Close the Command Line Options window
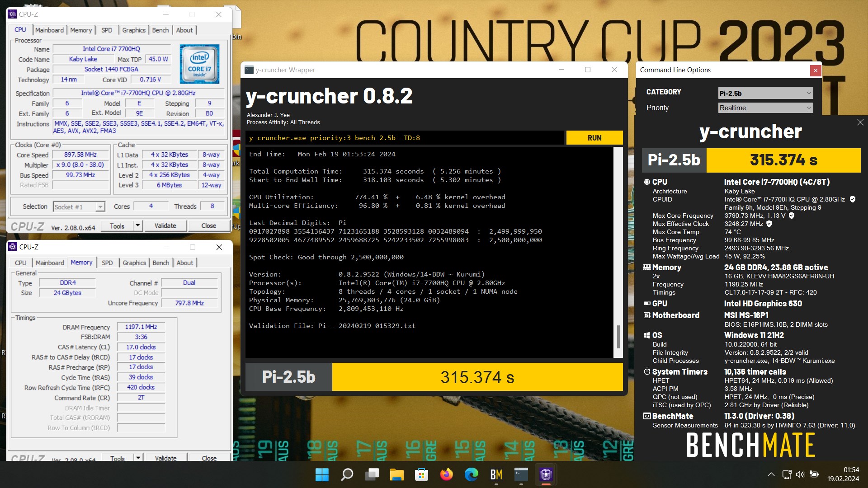 [x=816, y=70]
